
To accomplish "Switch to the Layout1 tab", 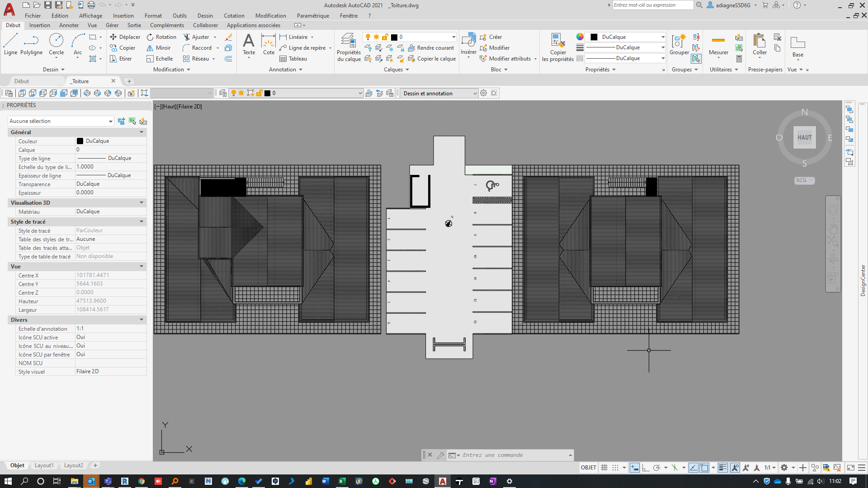I will point(44,465).
